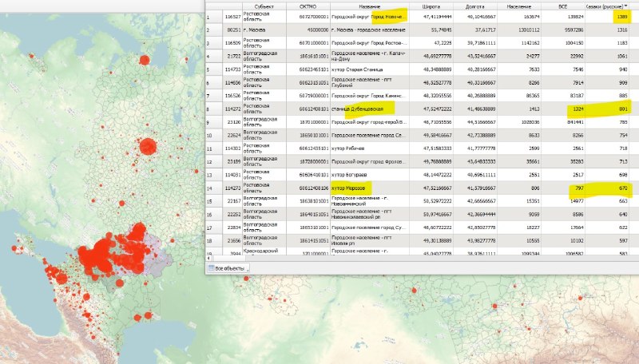This screenshot has width=639, height=364.
Task: Click the 'Долгота' column header
Action: (x=475, y=6)
